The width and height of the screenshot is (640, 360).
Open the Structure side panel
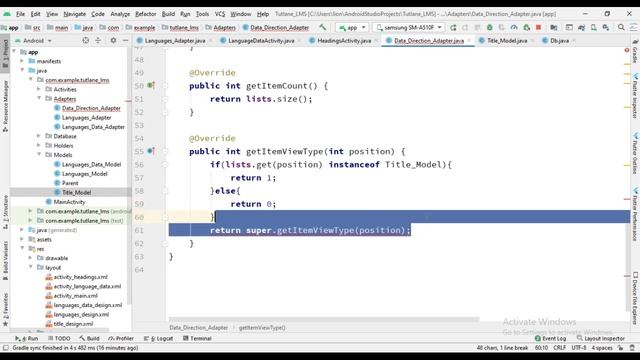point(5,211)
